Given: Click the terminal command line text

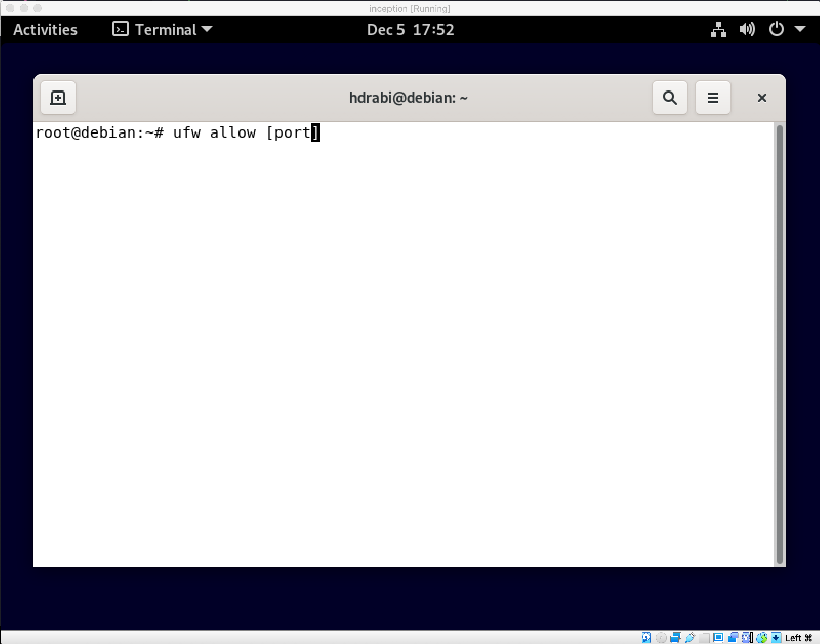Looking at the screenshot, I should [x=177, y=133].
